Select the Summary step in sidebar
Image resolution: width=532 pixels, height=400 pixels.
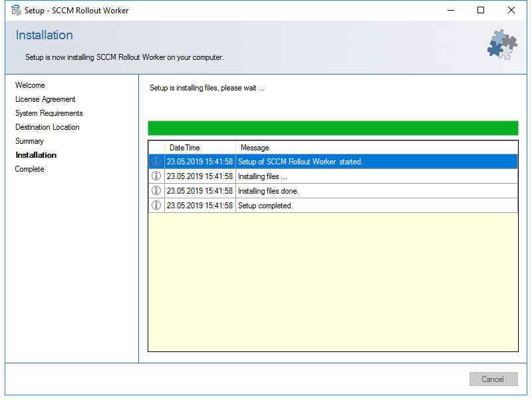click(x=29, y=141)
